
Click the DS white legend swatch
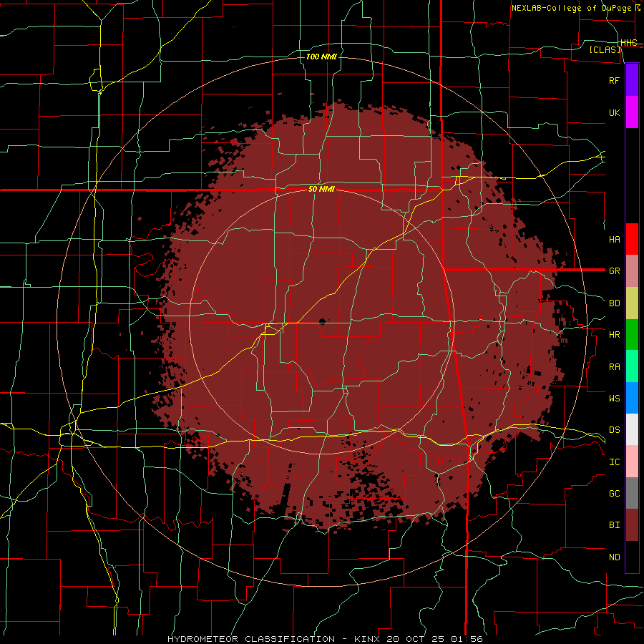point(632,429)
